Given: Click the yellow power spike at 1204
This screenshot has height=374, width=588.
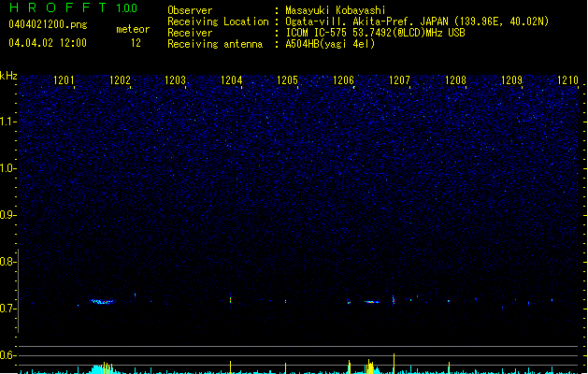Looking at the screenshot, I should (230, 367).
